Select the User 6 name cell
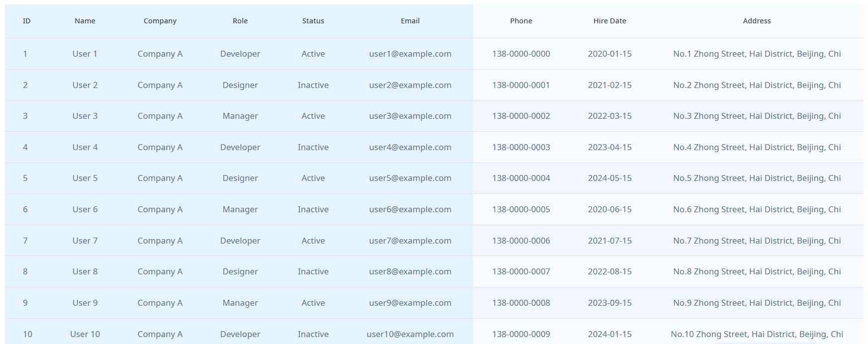This screenshot has width=868, height=344. [x=85, y=209]
